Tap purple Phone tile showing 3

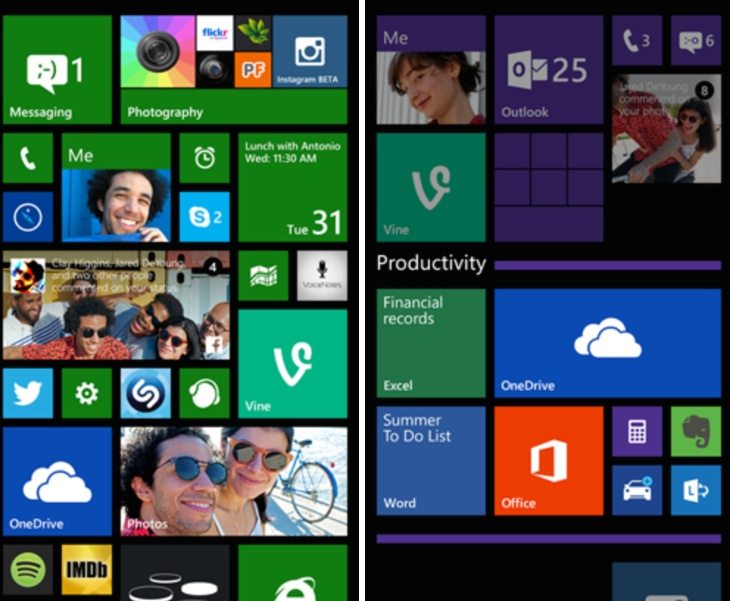click(637, 41)
